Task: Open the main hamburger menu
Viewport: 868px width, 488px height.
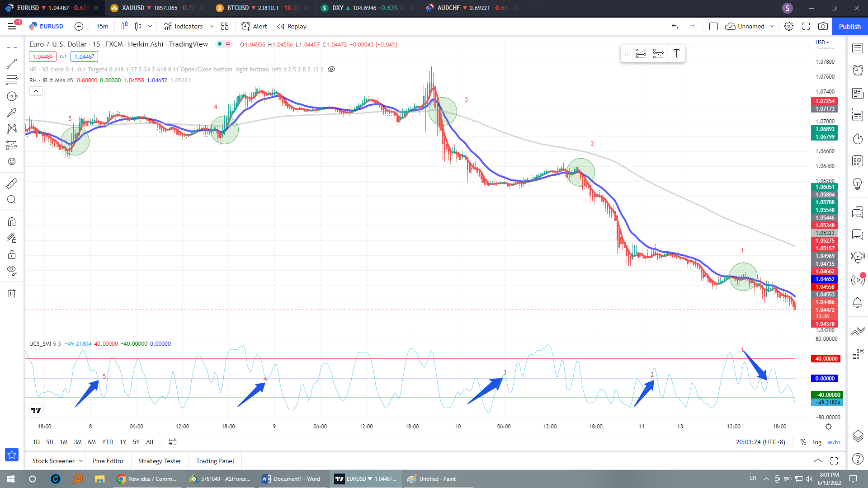Action: tap(12, 26)
